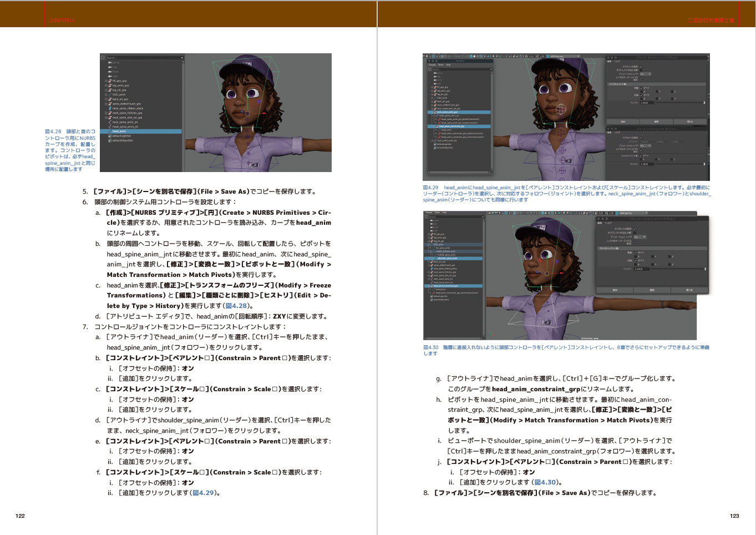Expand leg_anim_grp node in figure 4.28 outliner
The image size is (756, 535).
(106, 85)
